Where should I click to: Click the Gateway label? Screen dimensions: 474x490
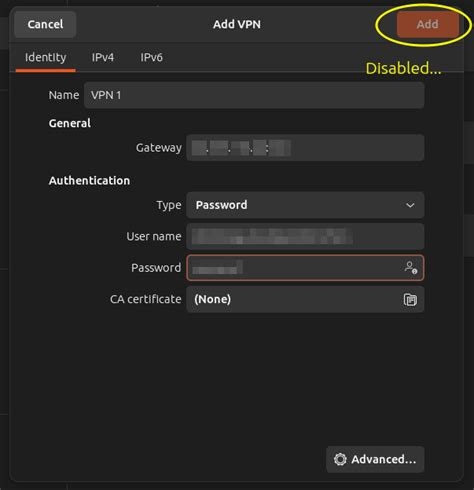click(159, 148)
